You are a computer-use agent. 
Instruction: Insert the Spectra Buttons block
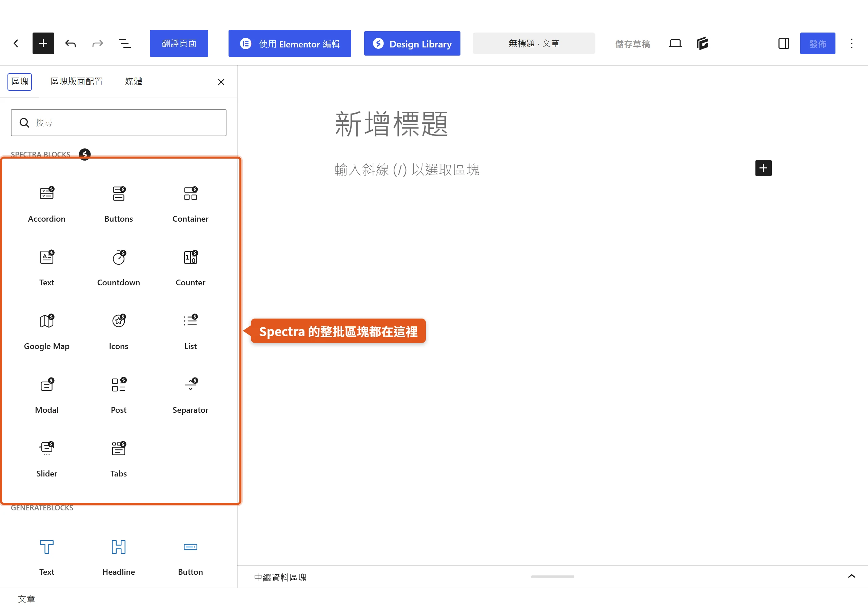tap(118, 204)
